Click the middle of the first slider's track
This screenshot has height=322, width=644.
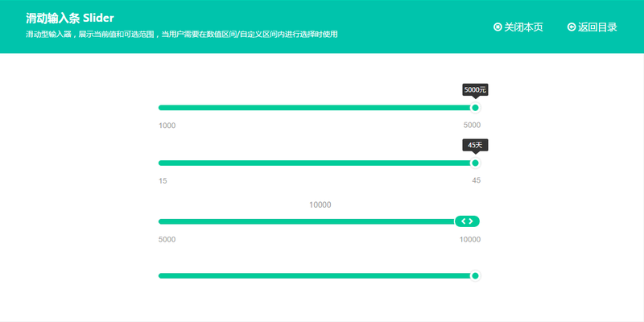click(316, 108)
